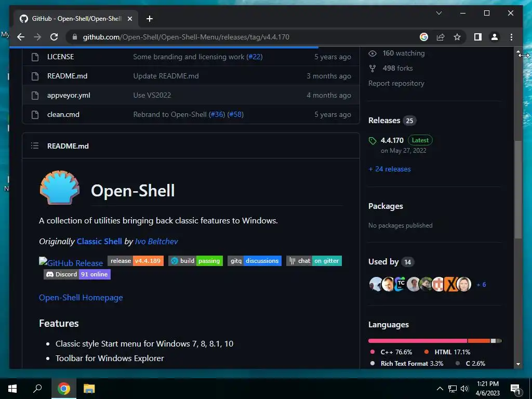Close the GitHub Open-Shell tab

click(129, 19)
